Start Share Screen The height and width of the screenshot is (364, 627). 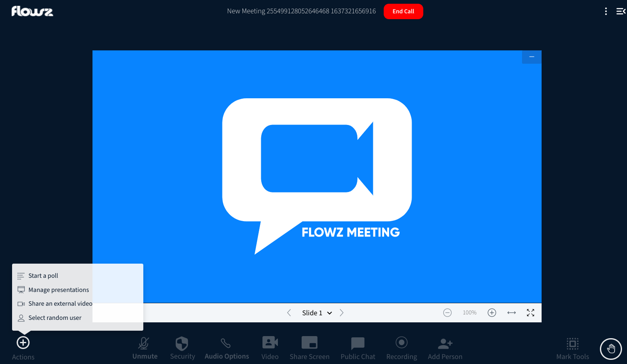[310, 342]
